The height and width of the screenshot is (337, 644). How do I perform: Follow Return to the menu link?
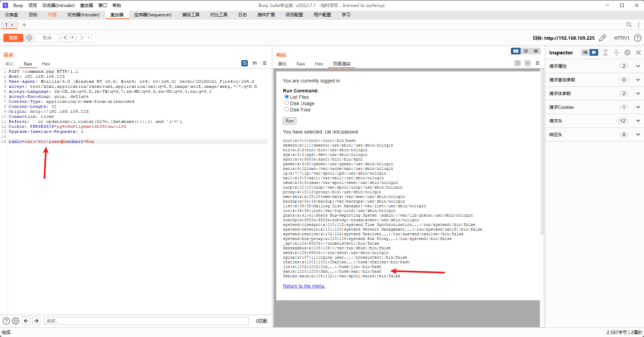click(x=304, y=286)
